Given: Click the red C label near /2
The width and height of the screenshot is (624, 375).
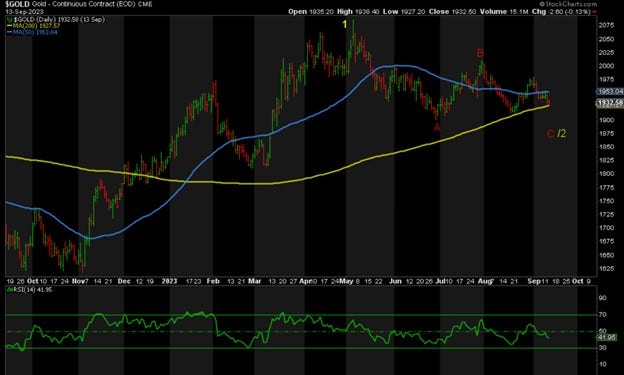Looking at the screenshot, I should click(x=550, y=134).
